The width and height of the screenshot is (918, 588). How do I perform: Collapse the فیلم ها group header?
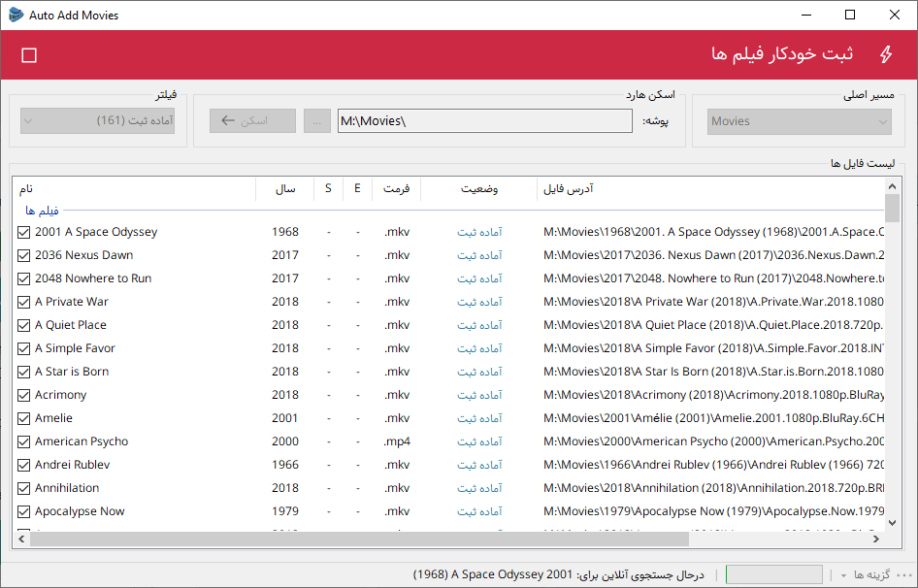tap(42, 210)
